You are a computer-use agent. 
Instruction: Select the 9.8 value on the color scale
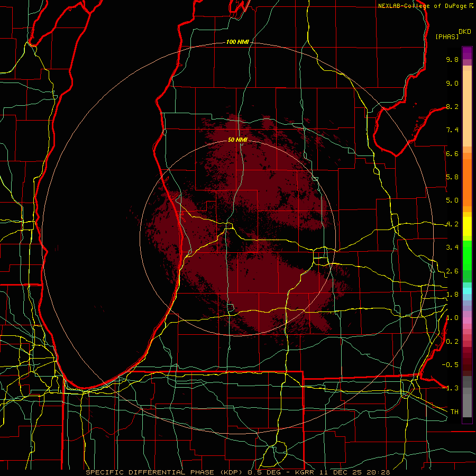click(x=452, y=59)
